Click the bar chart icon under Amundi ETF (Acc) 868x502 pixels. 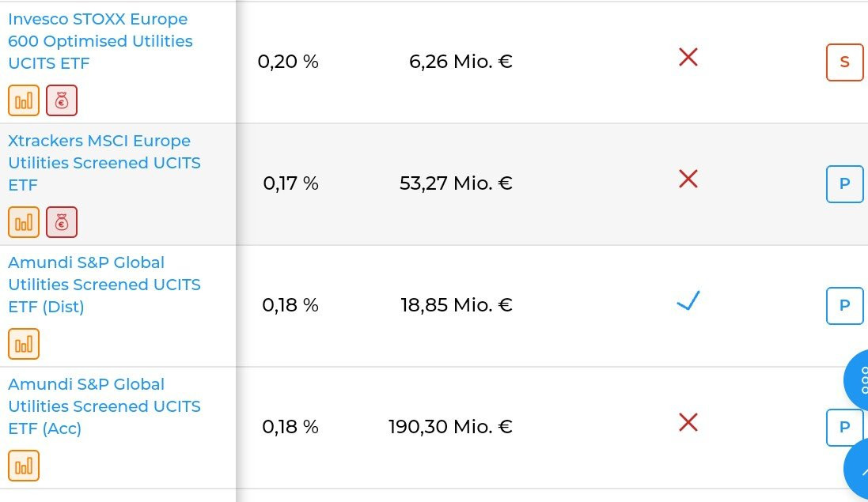tap(24, 466)
